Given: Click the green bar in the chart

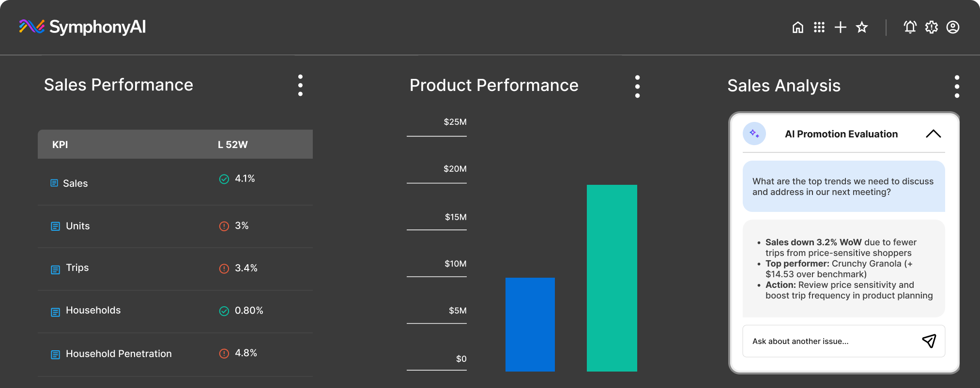Looking at the screenshot, I should coord(612,278).
